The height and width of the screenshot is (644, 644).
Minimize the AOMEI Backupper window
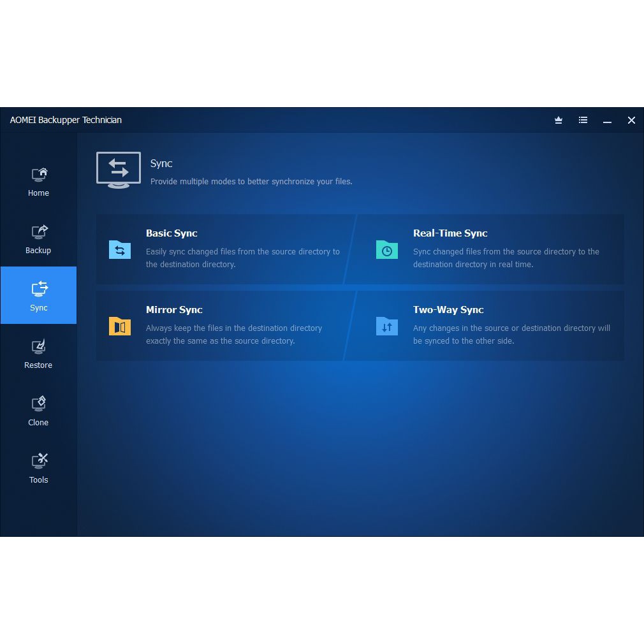(x=607, y=121)
